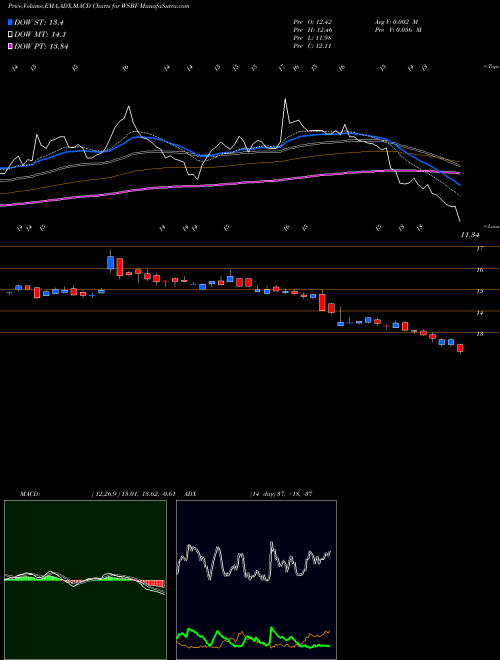Click the last price value 11.34
Viewport: 500px width, 660px height.
(470, 235)
